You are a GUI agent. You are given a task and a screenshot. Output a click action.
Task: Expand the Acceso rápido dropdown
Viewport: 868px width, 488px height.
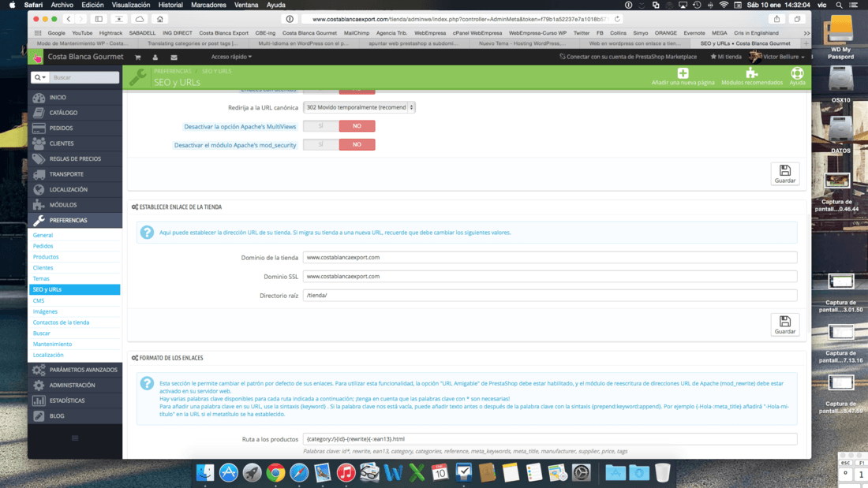pos(231,57)
